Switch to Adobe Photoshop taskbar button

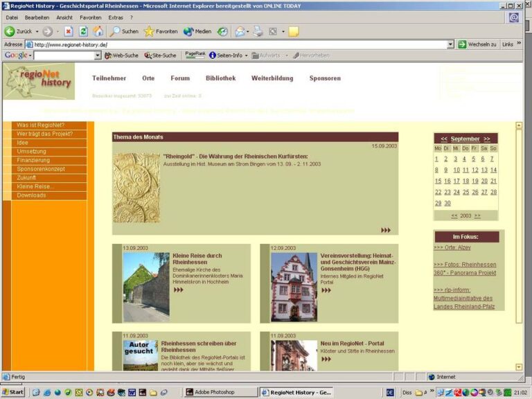coord(217,392)
